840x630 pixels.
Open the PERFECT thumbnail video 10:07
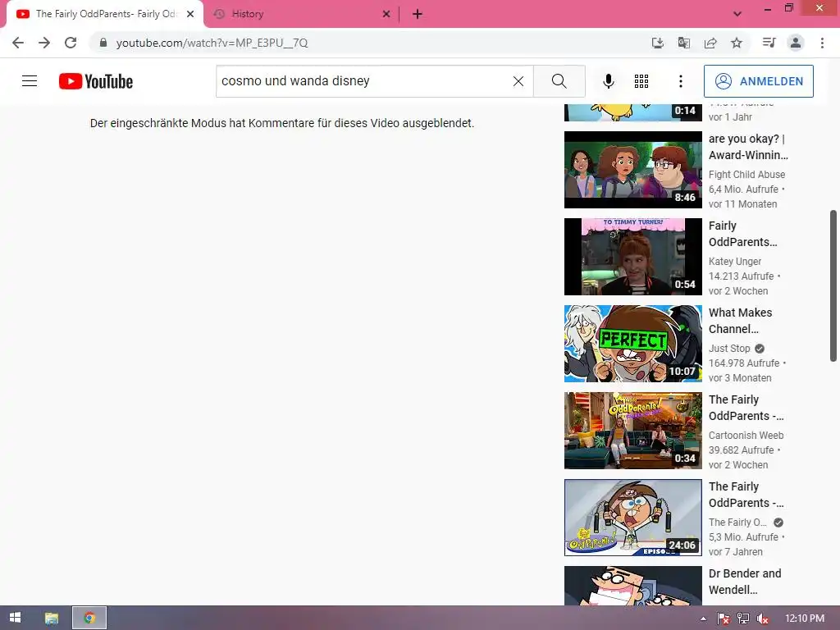632,344
